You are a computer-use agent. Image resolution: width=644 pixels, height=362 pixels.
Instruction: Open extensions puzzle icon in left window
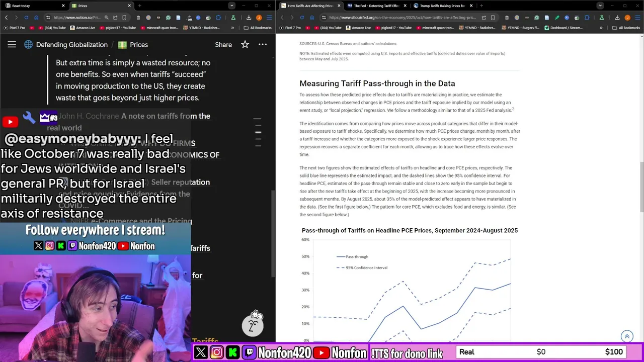click(x=219, y=17)
